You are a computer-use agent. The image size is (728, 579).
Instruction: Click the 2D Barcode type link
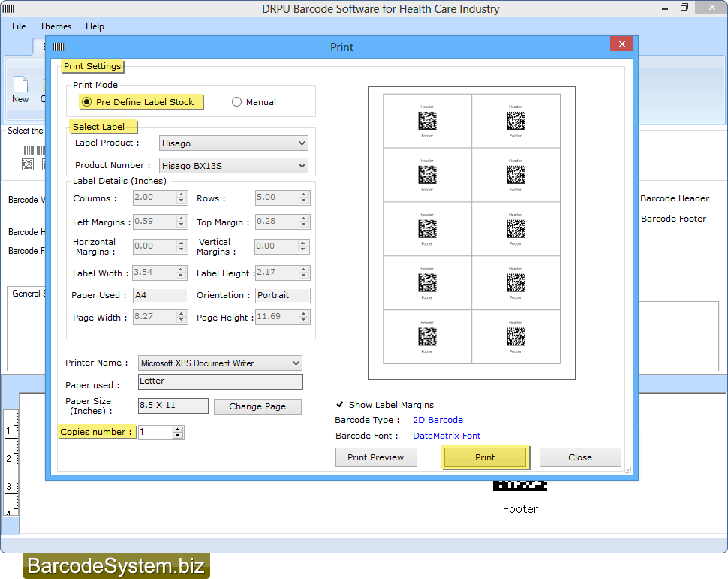[x=438, y=420]
